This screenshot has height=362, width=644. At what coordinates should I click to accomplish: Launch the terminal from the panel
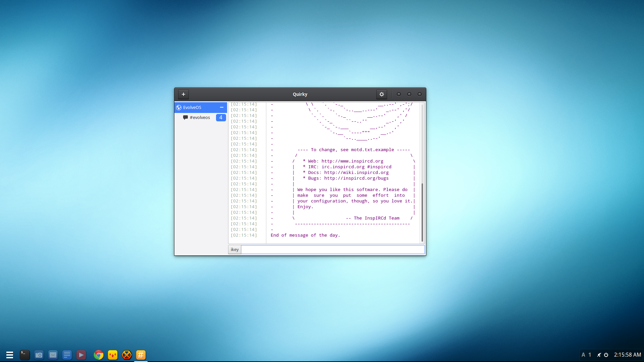tap(25, 355)
